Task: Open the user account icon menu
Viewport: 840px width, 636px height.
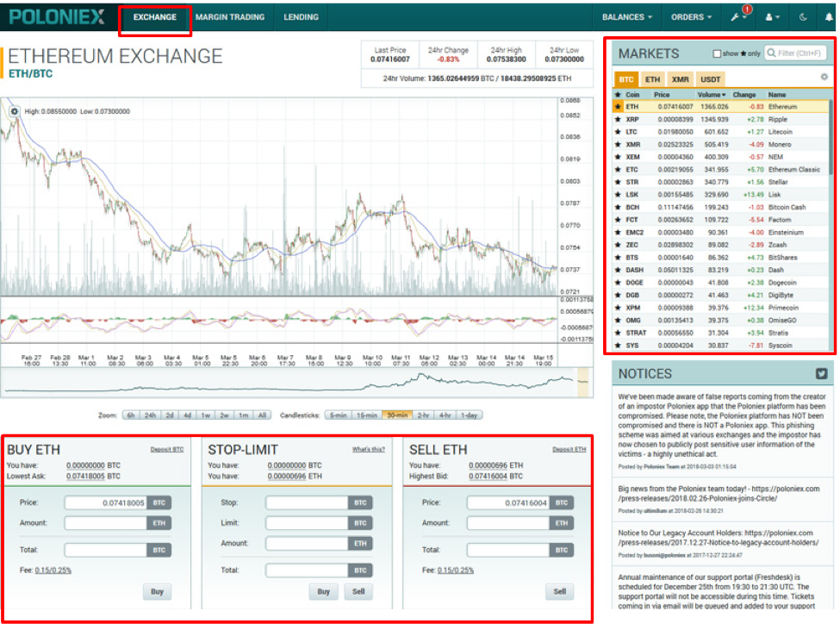Action: click(768, 17)
